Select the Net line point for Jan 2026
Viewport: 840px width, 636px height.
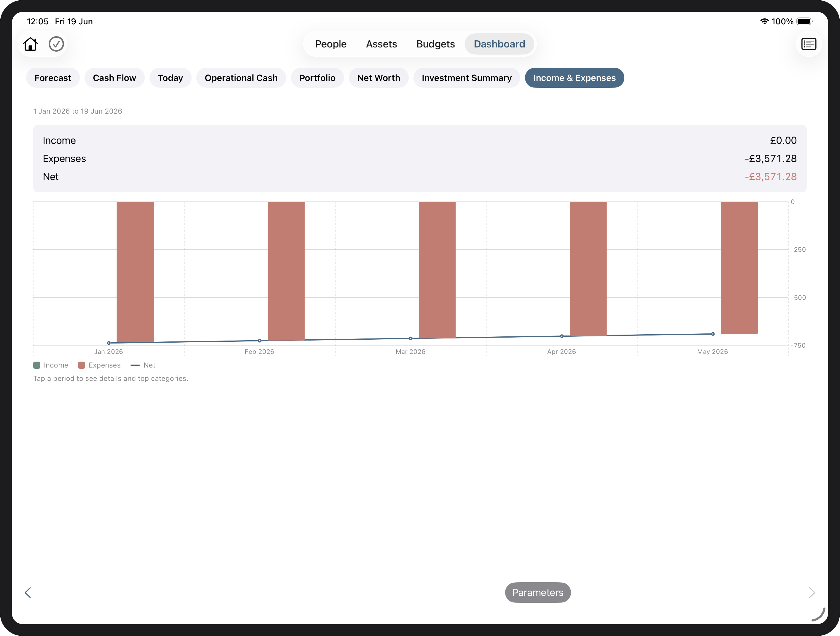tap(109, 343)
